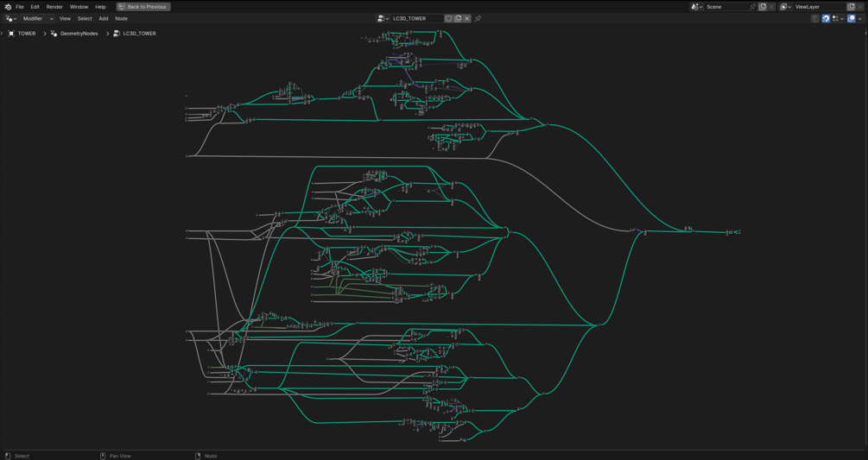868x460 pixels.
Task: Edit the ViewLayer name field
Action: (x=820, y=7)
